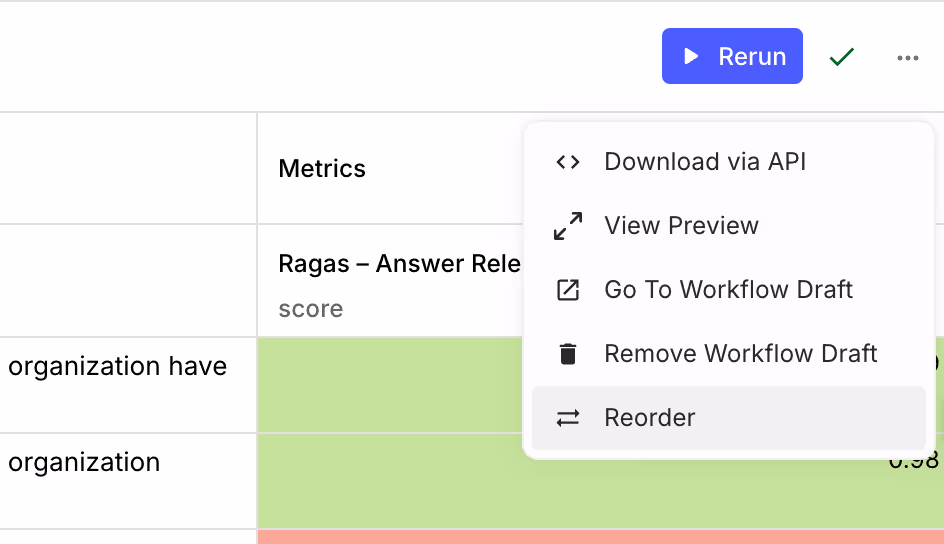Select Reorder in the dropdown menu
The image size is (944, 544).
coord(728,418)
